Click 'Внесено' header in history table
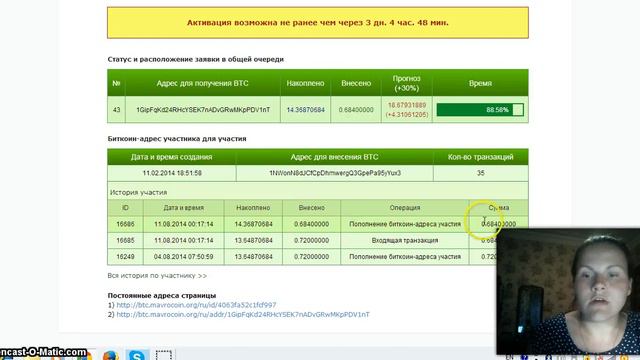The image size is (640, 360). point(311,208)
